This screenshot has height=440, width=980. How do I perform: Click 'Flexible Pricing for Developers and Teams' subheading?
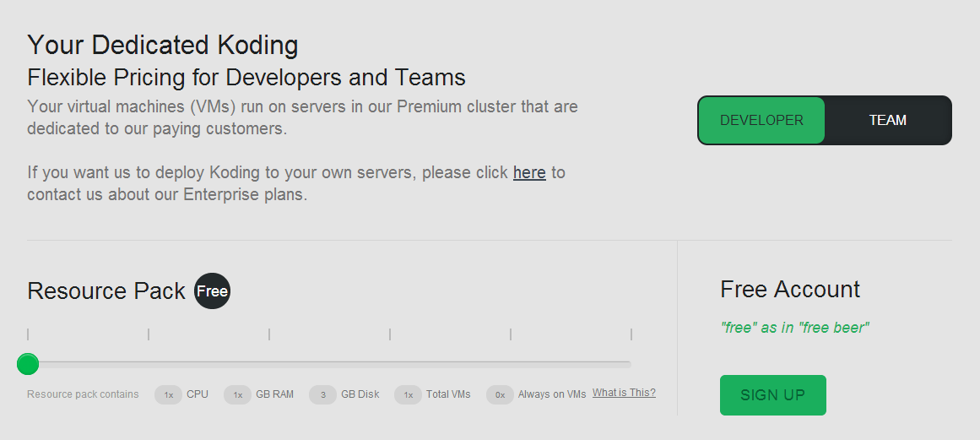(246, 78)
